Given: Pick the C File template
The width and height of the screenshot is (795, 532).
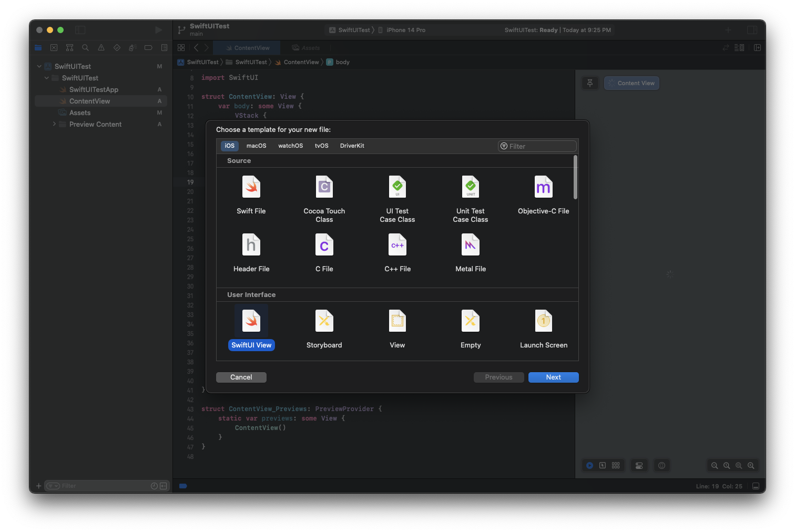Looking at the screenshot, I should (324, 253).
